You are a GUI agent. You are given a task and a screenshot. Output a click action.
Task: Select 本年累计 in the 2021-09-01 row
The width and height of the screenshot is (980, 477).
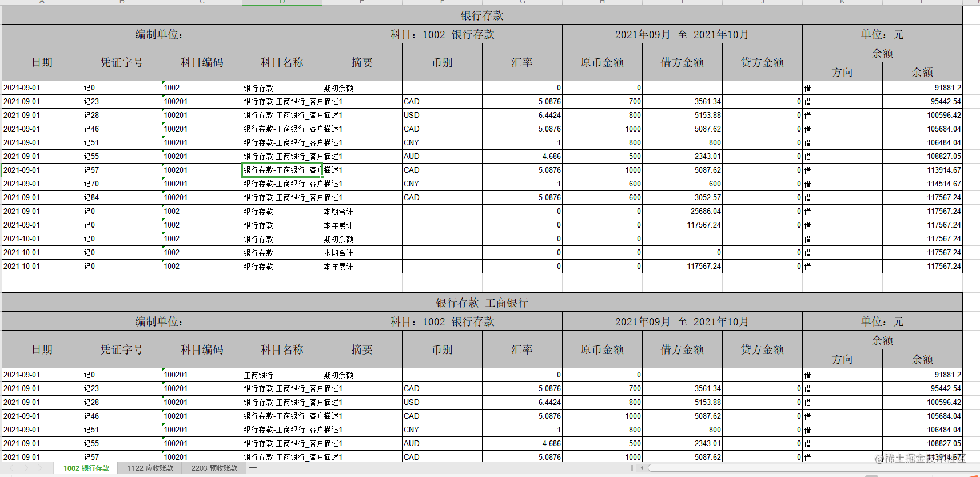point(362,225)
